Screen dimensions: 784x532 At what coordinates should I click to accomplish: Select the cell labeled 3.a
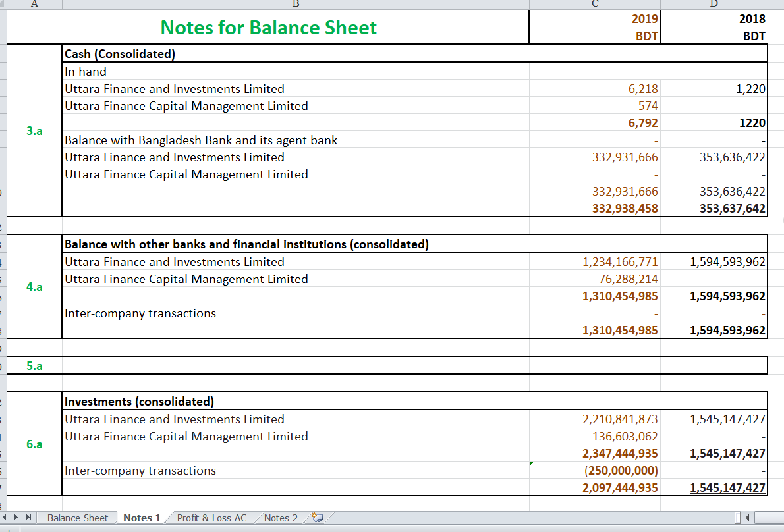coord(34,130)
